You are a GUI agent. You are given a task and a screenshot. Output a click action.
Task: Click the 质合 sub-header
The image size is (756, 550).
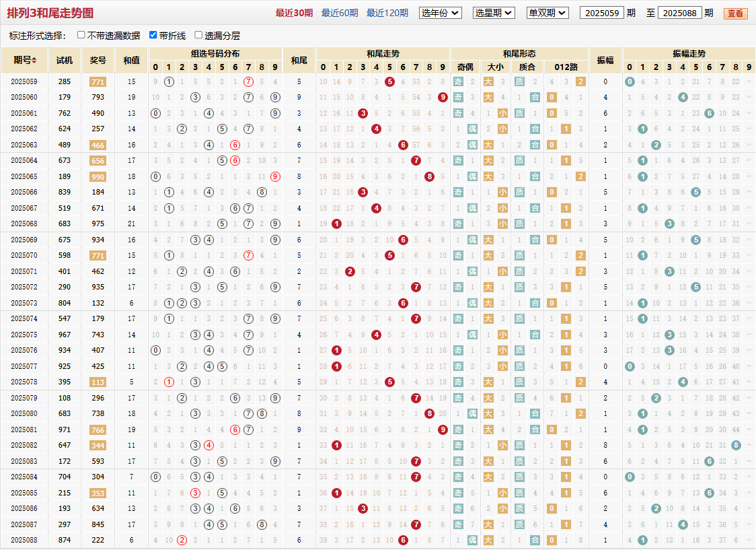pyautogui.click(x=527, y=67)
